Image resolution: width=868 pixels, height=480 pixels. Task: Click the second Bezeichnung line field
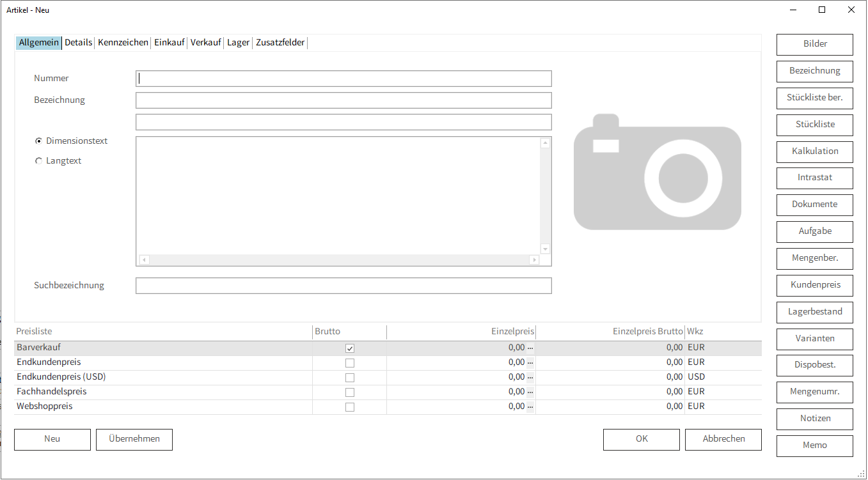343,122
